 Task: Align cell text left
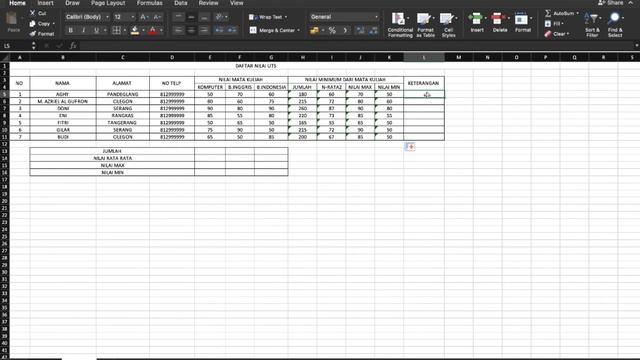coord(178,30)
